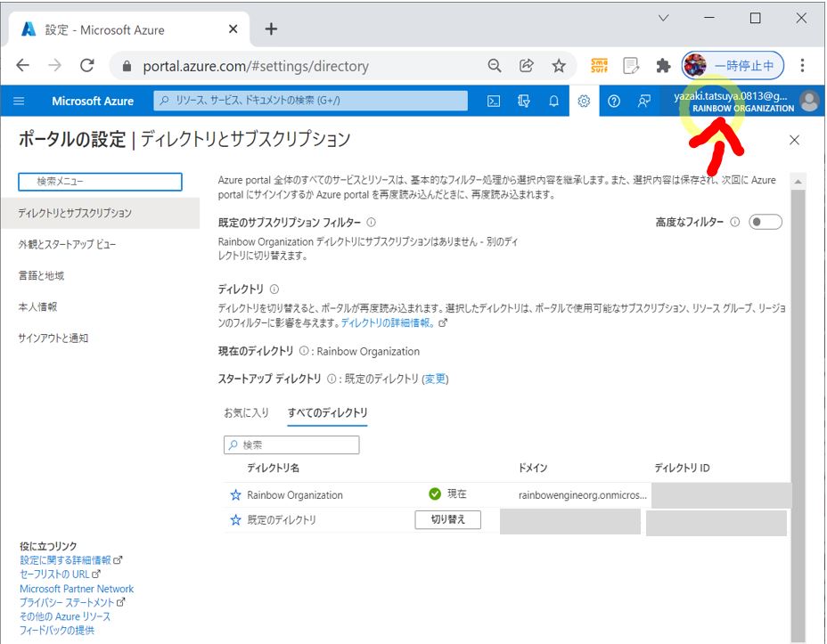The width and height of the screenshot is (827, 644).
Task: Reload the Azure portal page
Action: (x=87, y=65)
